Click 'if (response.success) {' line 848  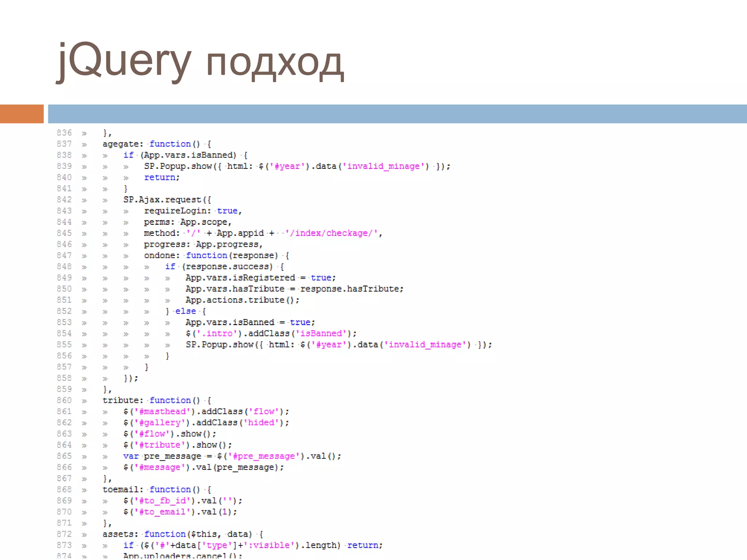225,267
